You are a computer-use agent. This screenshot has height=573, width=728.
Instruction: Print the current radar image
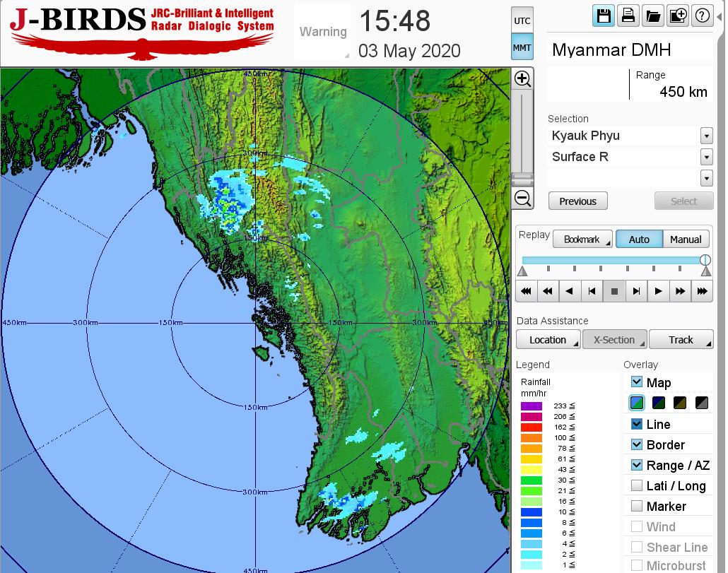pyautogui.click(x=628, y=16)
